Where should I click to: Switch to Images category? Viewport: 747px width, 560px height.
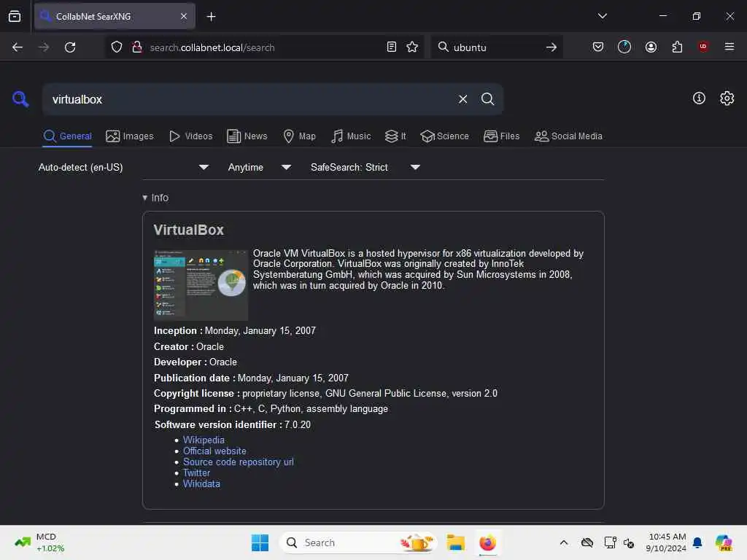tap(130, 136)
